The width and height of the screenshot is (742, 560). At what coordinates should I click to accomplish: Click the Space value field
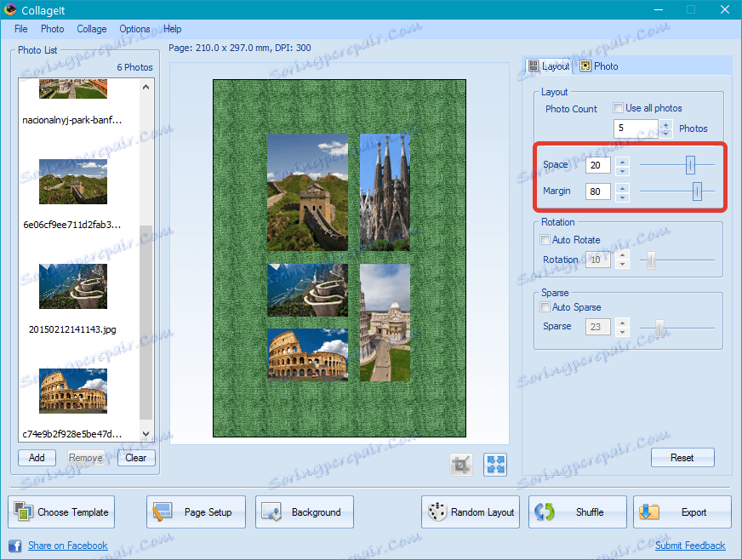597,165
